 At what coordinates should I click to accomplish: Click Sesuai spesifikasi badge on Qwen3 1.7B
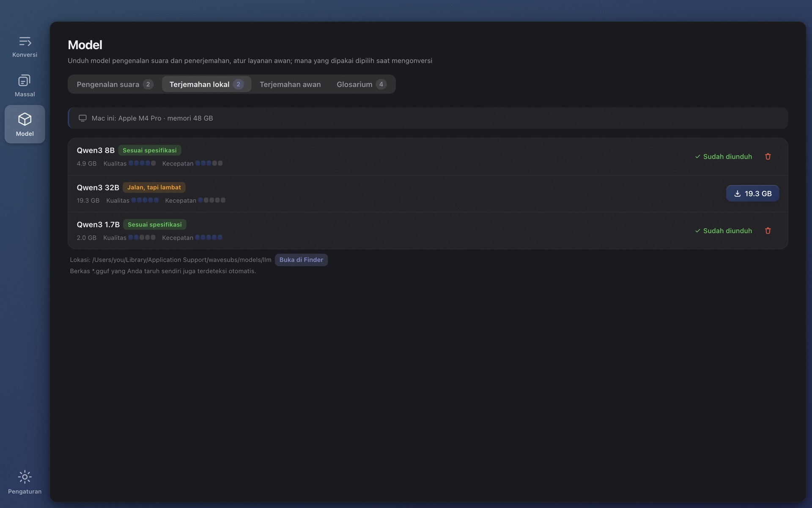tap(155, 224)
